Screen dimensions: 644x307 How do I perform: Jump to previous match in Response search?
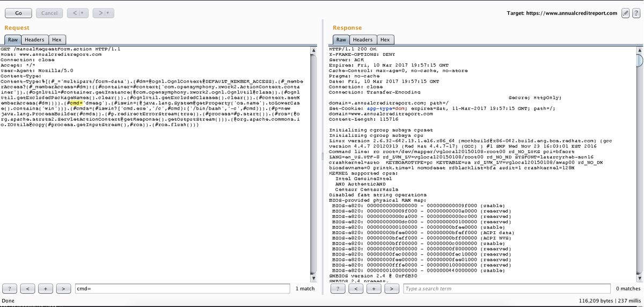pyautogui.click(x=356, y=289)
